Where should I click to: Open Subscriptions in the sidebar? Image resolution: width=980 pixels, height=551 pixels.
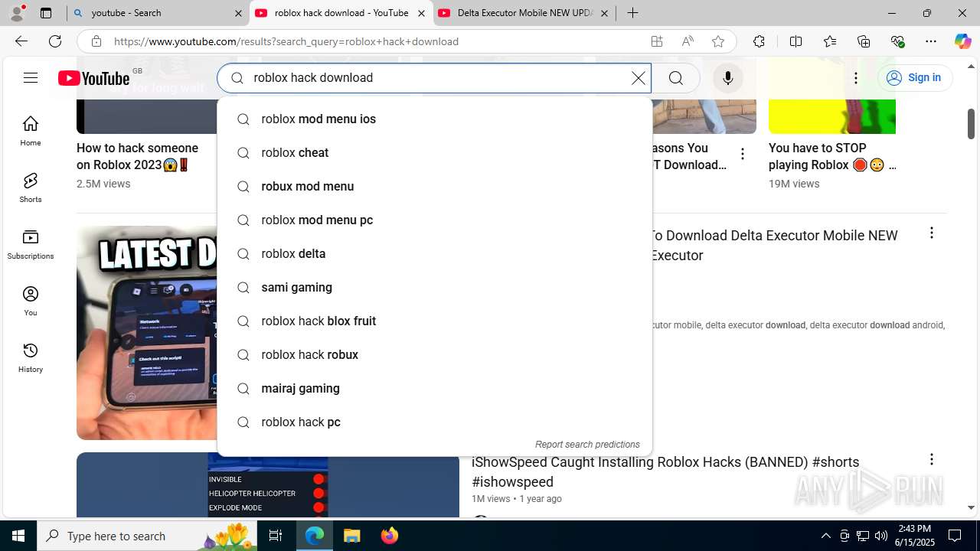pyautogui.click(x=31, y=244)
